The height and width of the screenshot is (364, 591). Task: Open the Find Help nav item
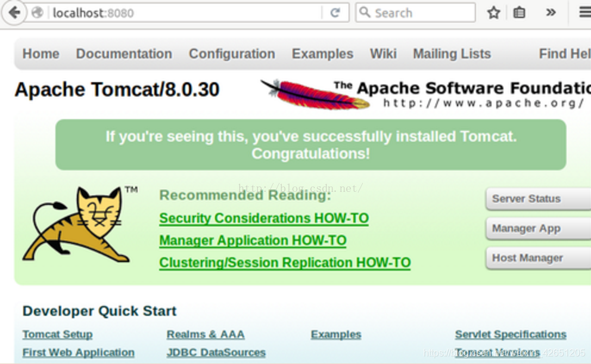[565, 54]
